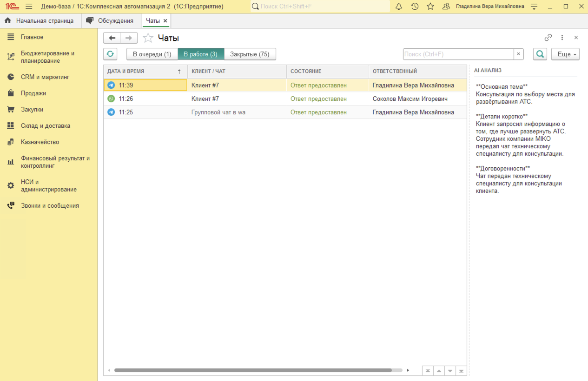Copy link to page with chain icon

tap(548, 38)
